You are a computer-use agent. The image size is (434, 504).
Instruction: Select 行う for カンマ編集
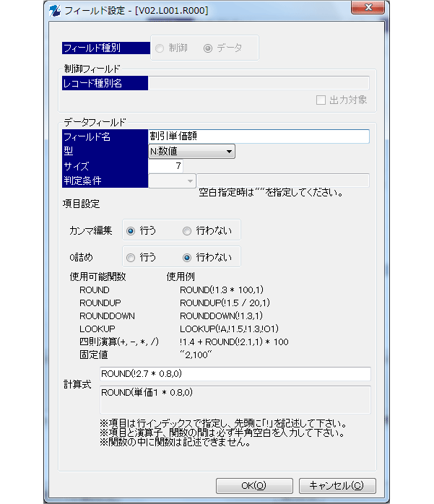click(131, 231)
